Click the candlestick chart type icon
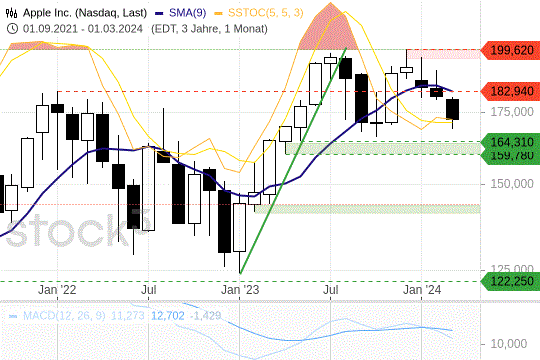 tap(11, 13)
